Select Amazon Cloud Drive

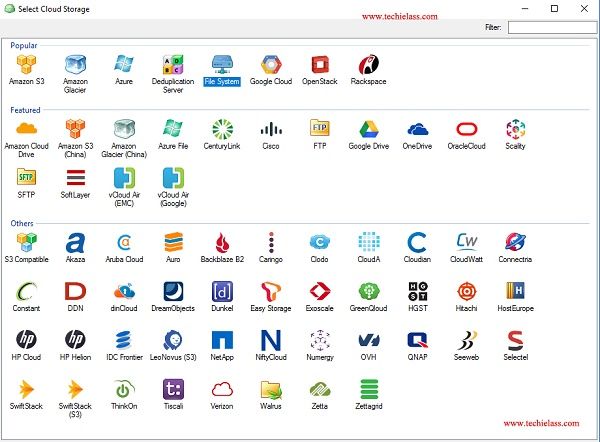click(x=26, y=129)
